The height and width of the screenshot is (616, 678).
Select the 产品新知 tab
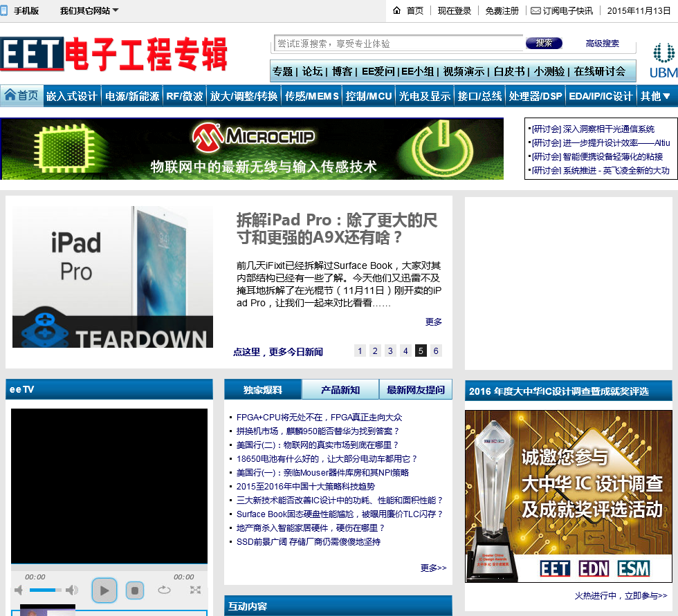pos(340,390)
